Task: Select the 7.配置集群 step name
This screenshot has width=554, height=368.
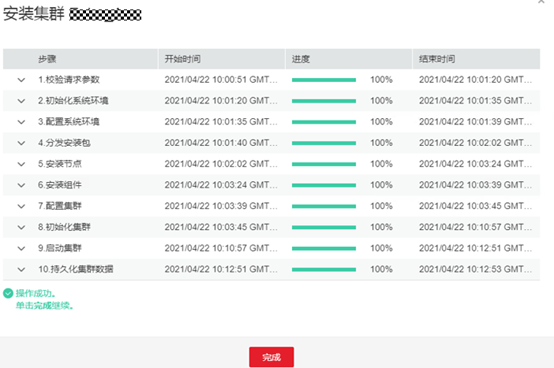Action: pos(60,206)
